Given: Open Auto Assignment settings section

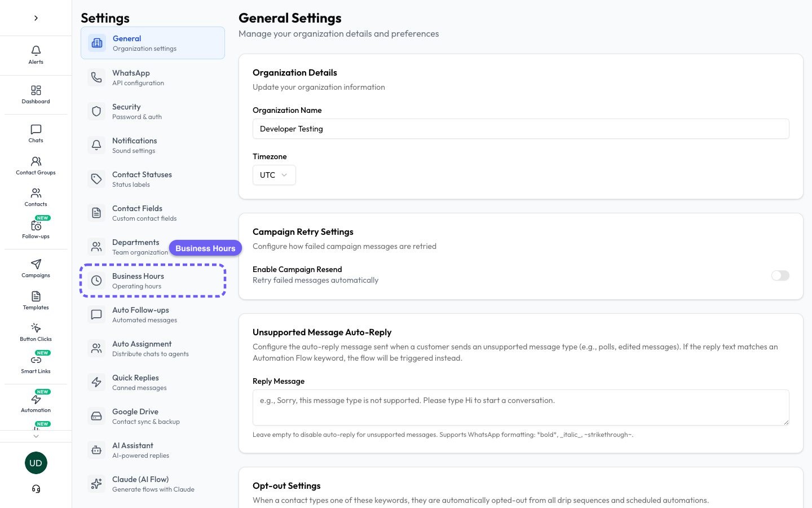Looking at the screenshot, I should [x=153, y=348].
